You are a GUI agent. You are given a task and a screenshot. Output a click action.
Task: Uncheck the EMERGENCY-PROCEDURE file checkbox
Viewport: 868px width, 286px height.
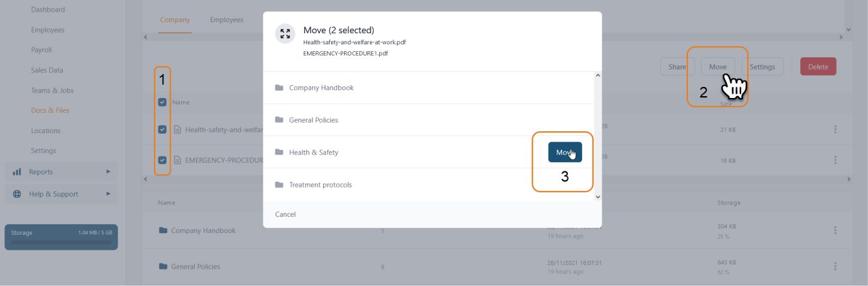click(x=162, y=160)
